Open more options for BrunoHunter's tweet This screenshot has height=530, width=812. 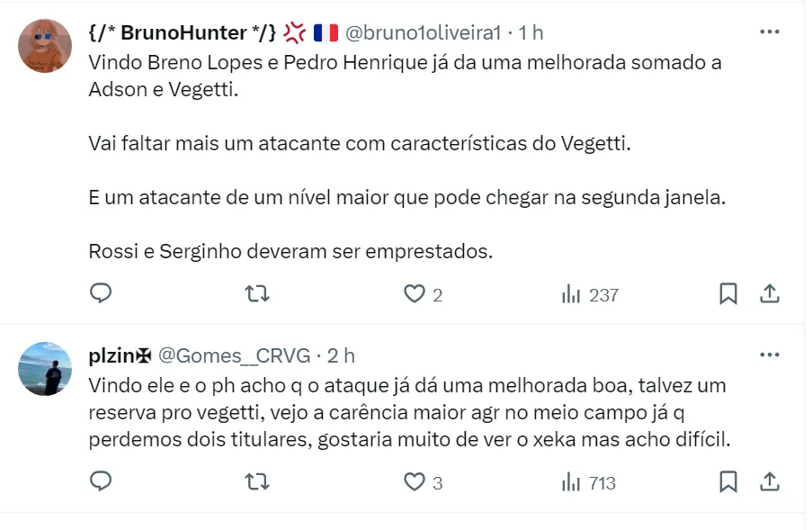pyautogui.click(x=770, y=32)
